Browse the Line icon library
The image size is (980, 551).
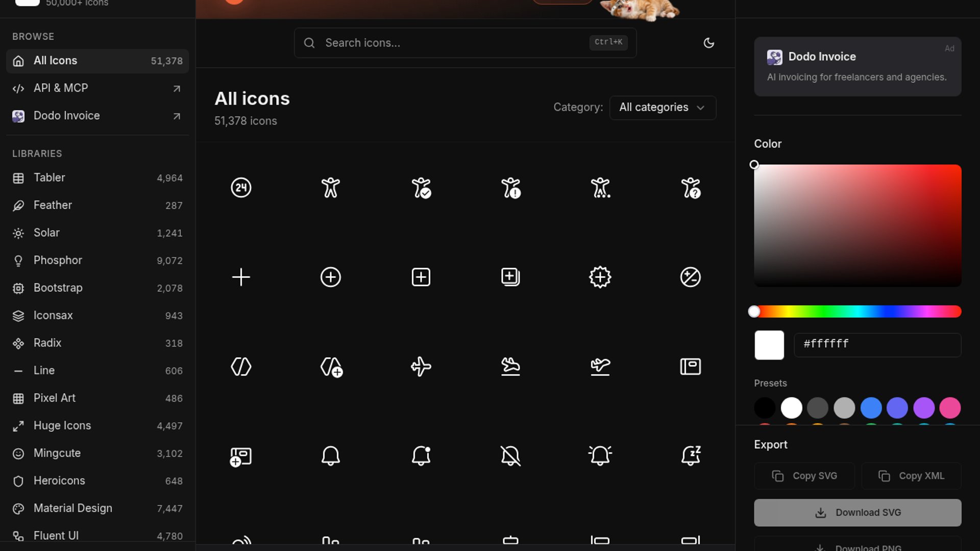click(97, 371)
